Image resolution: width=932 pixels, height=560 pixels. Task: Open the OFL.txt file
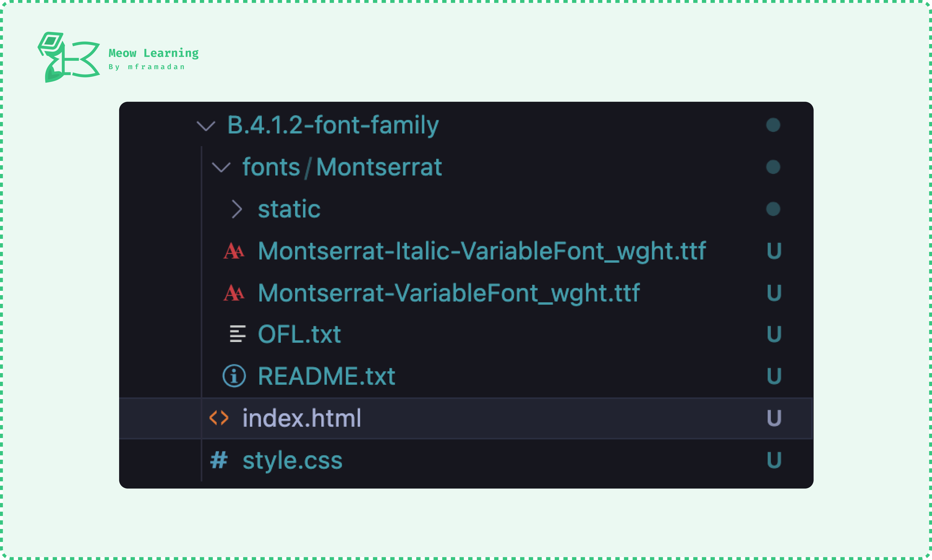(299, 334)
